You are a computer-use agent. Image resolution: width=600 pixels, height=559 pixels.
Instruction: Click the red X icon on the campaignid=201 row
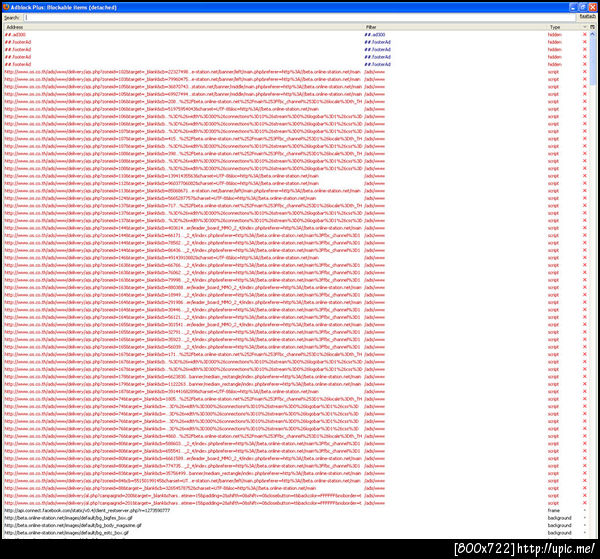click(x=584, y=503)
